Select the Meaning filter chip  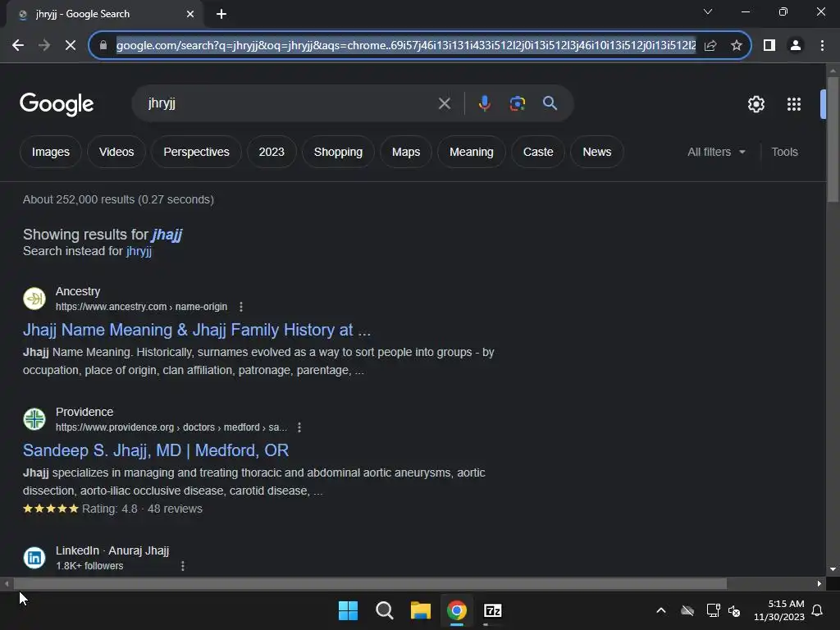point(472,152)
